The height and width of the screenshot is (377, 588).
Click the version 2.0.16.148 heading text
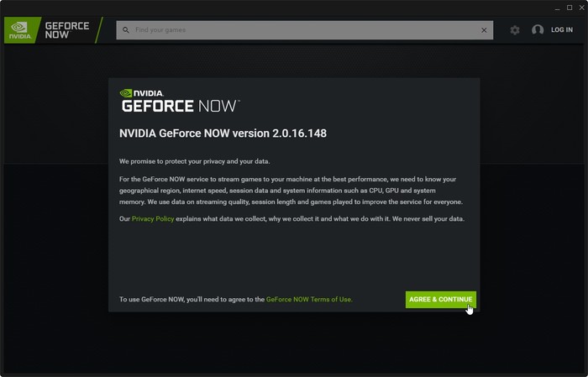coord(223,134)
